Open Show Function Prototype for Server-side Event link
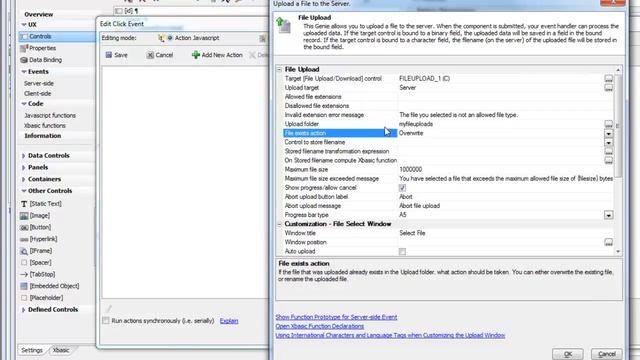 (336, 317)
